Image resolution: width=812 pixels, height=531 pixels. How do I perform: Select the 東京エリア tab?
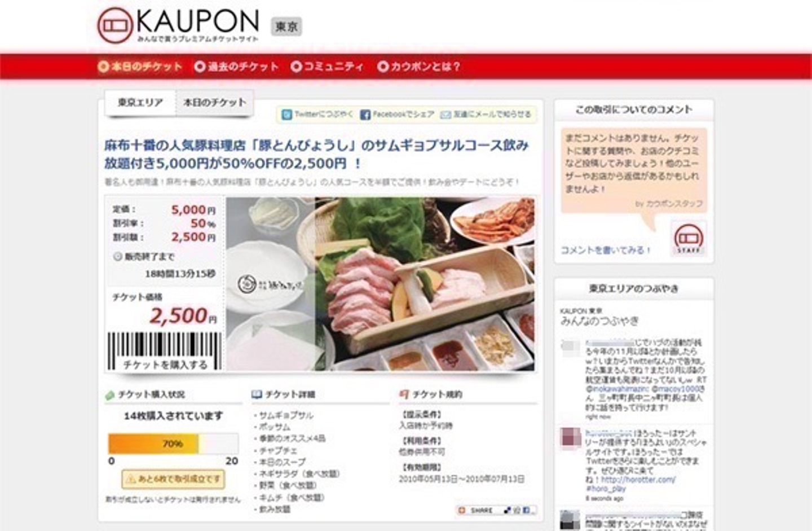tap(140, 103)
